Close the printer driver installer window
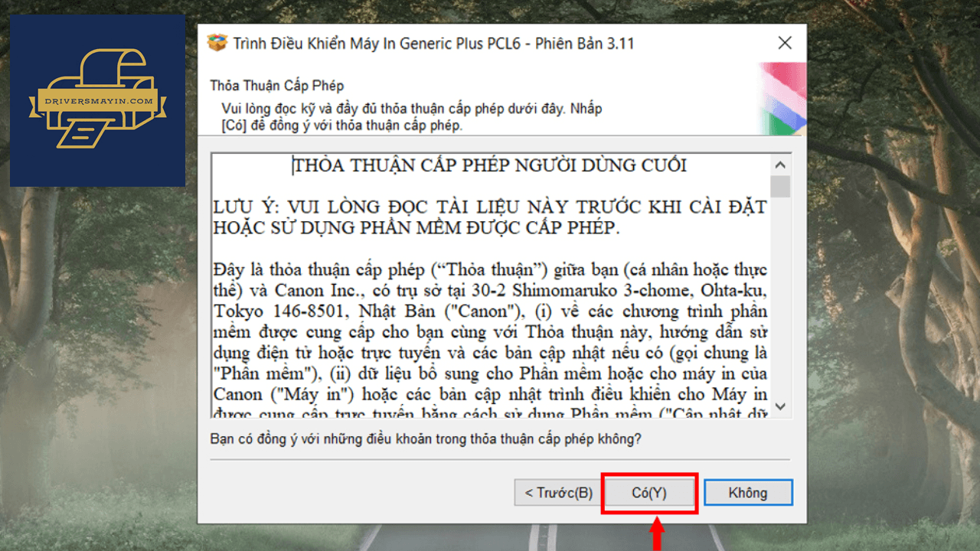The image size is (980, 551). point(785,43)
